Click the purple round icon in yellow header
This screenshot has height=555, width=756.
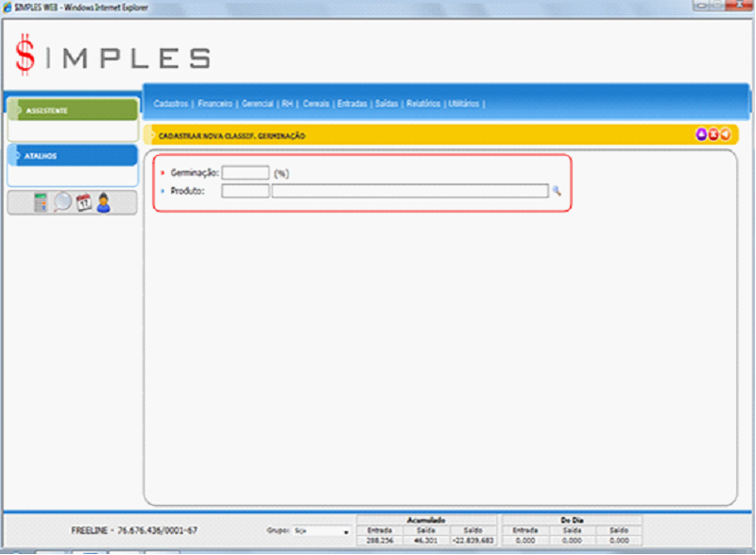[701, 135]
